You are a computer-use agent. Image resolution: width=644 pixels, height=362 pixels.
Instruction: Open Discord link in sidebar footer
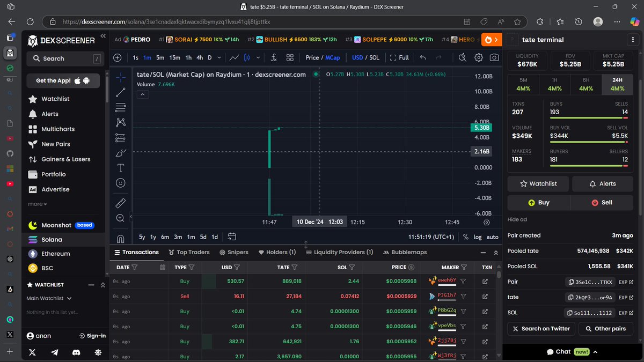point(76,352)
